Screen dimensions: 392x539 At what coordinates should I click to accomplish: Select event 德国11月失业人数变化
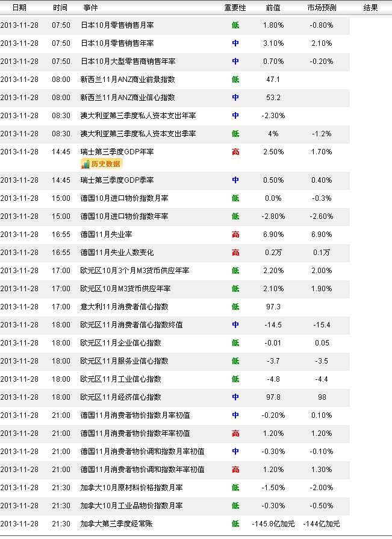[117, 253]
